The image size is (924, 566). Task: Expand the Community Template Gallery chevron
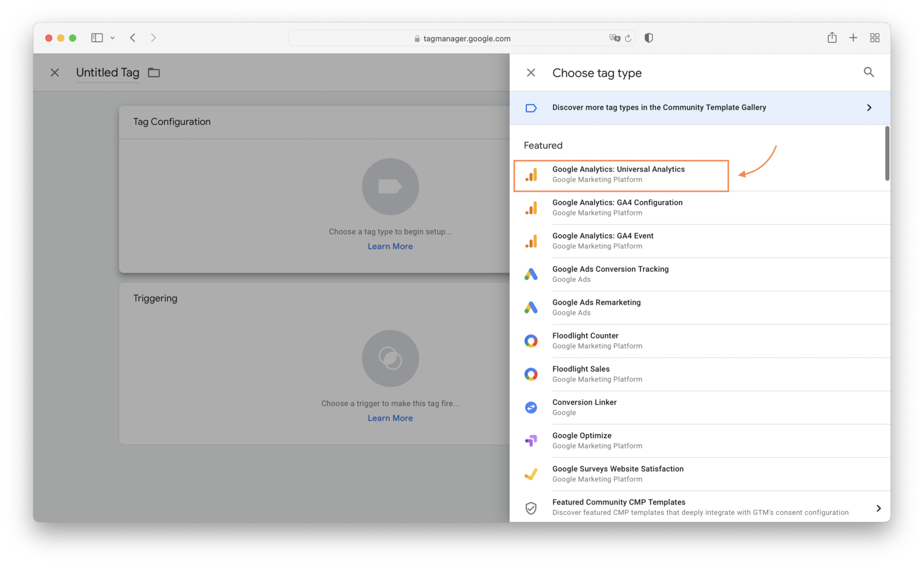pyautogui.click(x=869, y=108)
